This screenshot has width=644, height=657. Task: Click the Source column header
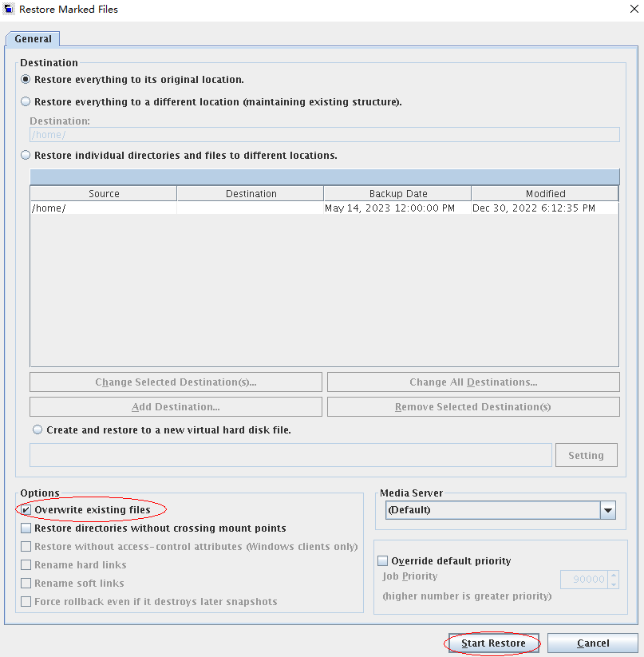(104, 194)
